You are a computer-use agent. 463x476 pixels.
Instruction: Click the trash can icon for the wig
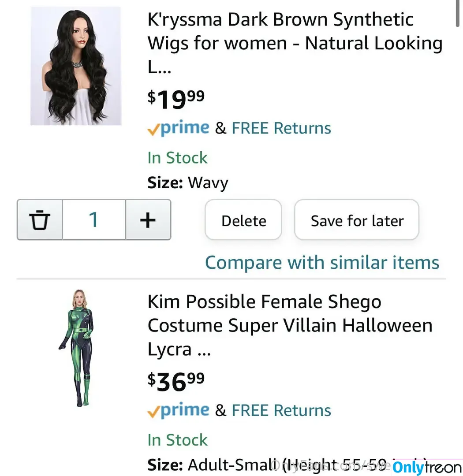[x=40, y=220]
